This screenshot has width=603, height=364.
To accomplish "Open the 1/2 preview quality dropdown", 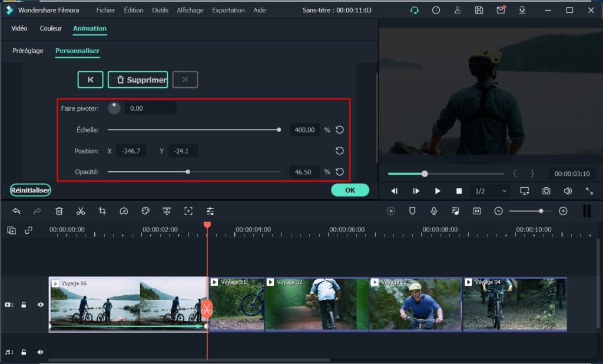I will [491, 191].
